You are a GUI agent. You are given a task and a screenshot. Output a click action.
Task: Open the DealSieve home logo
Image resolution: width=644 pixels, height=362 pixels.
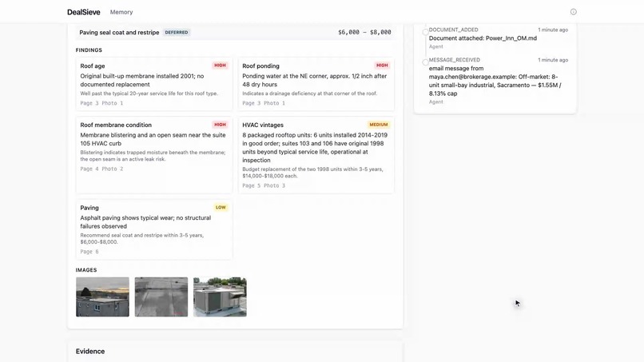(x=84, y=12)
